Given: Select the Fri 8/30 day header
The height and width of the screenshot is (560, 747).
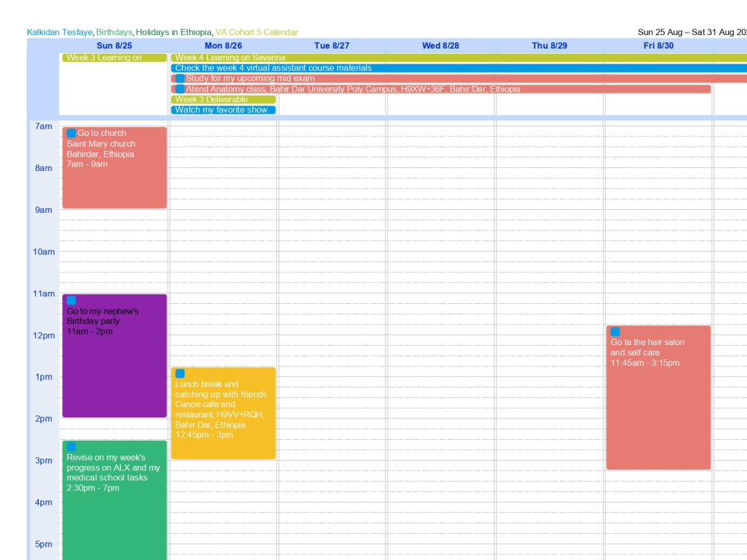Looking at the screenshot, I should click(659, 46).
